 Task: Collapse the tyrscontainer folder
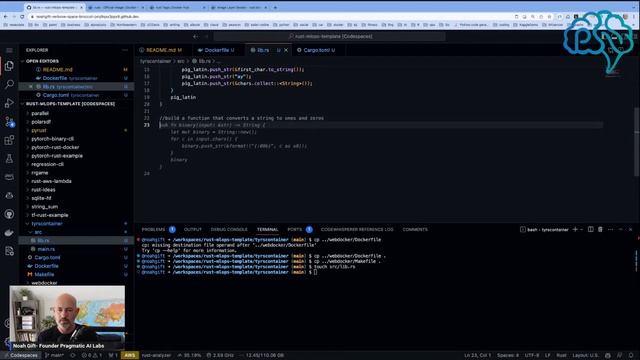pyautogui.click(x=47, y=224)
